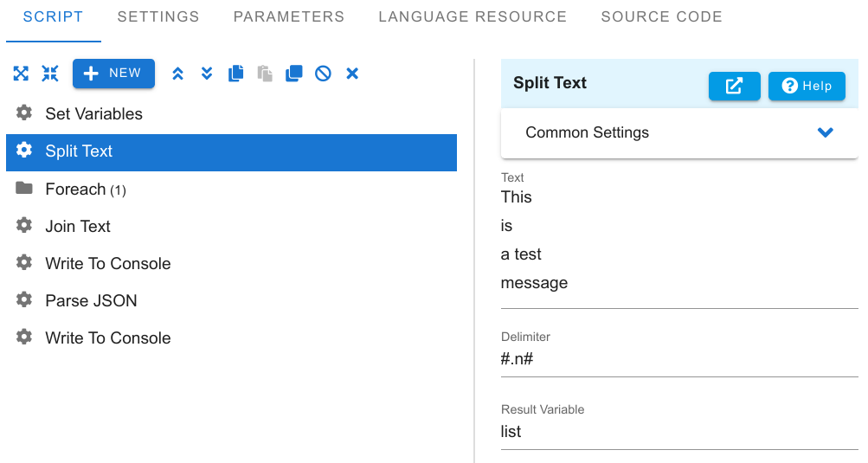Click the copy step icon
Viewport: 868px width, 463px height.
(235, 73)
